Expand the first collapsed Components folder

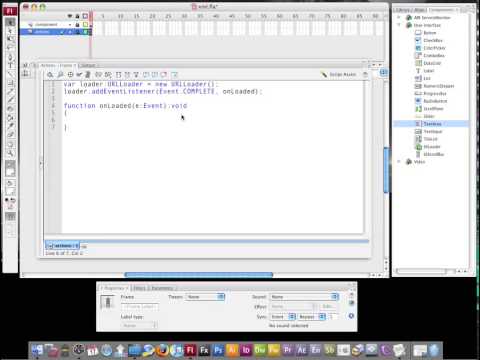pos(399,17)
